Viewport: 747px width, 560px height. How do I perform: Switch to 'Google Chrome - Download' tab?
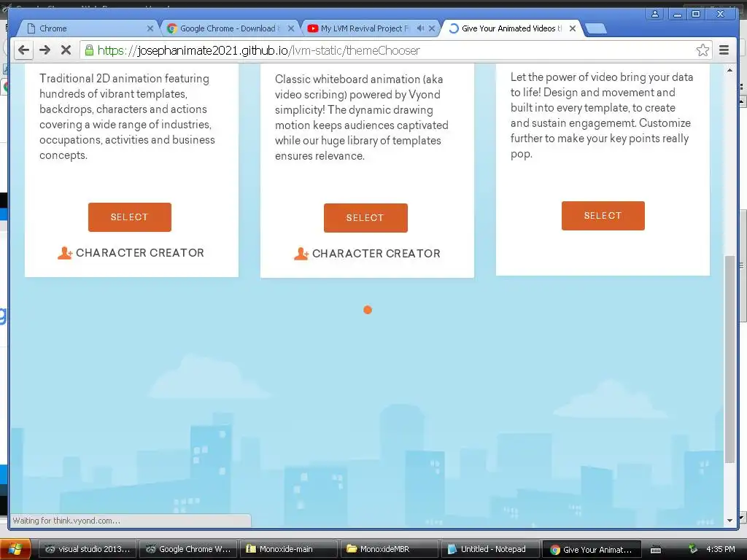click(x=228, y=28)
